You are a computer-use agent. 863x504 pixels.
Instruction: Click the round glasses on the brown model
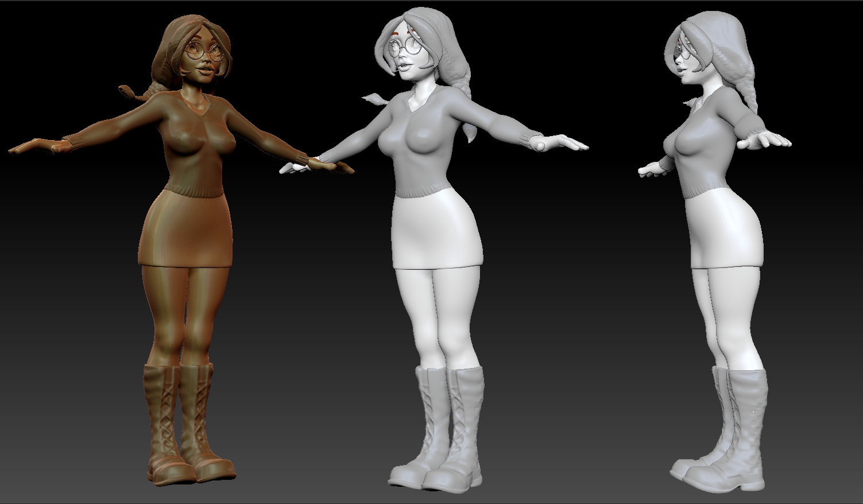click(x=204, y=51)
